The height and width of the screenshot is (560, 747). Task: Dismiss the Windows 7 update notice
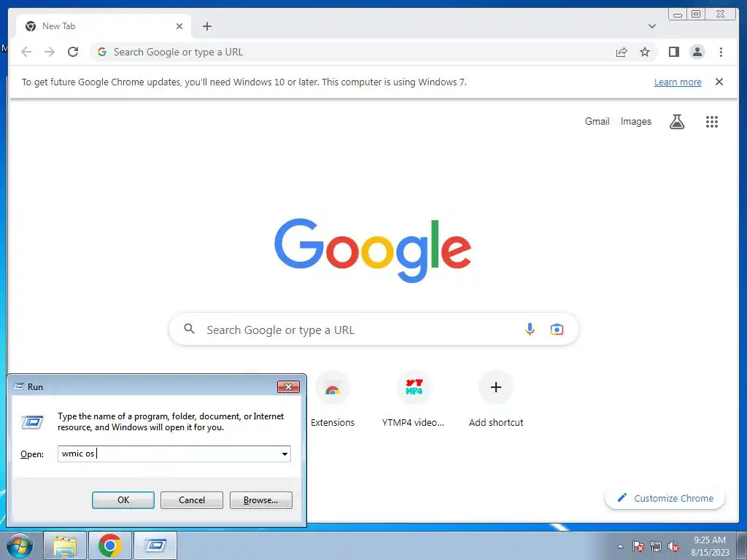(x=719, y=82)
